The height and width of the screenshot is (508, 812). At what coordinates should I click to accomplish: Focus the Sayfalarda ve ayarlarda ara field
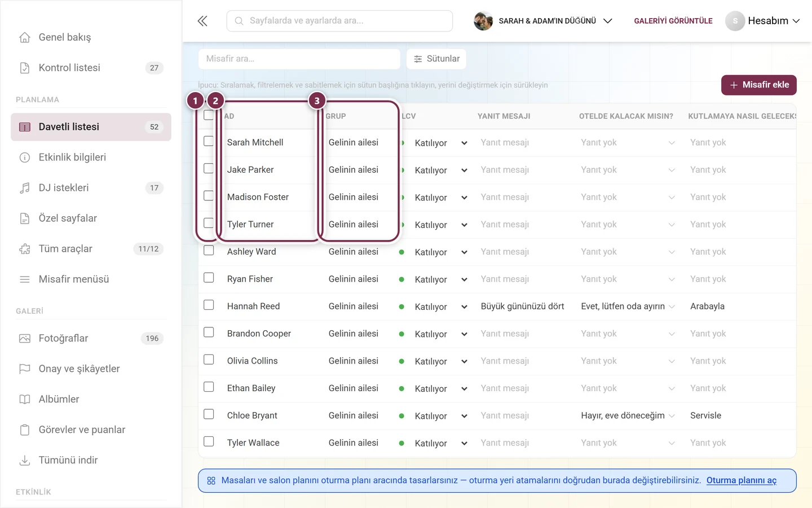tap(339, 21)
